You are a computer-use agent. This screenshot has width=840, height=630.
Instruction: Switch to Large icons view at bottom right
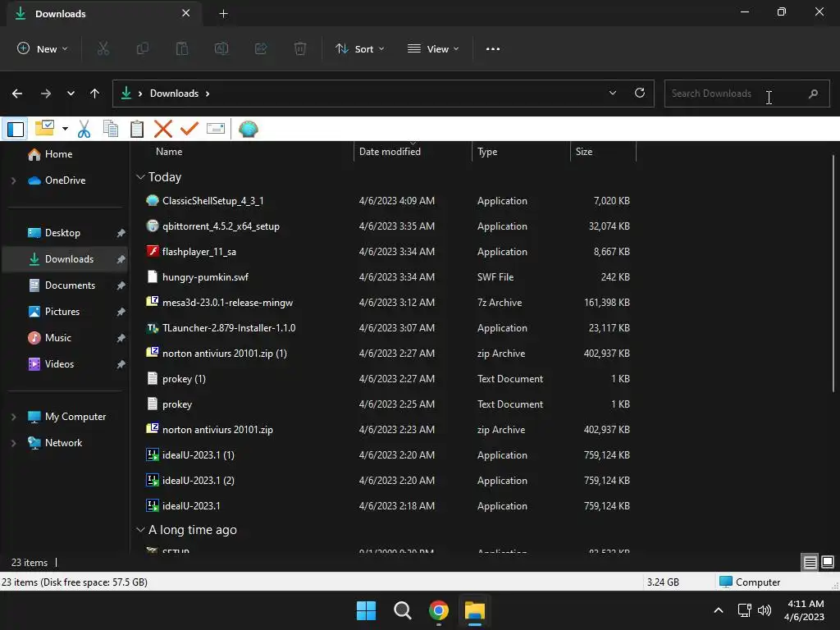[828, 562]
